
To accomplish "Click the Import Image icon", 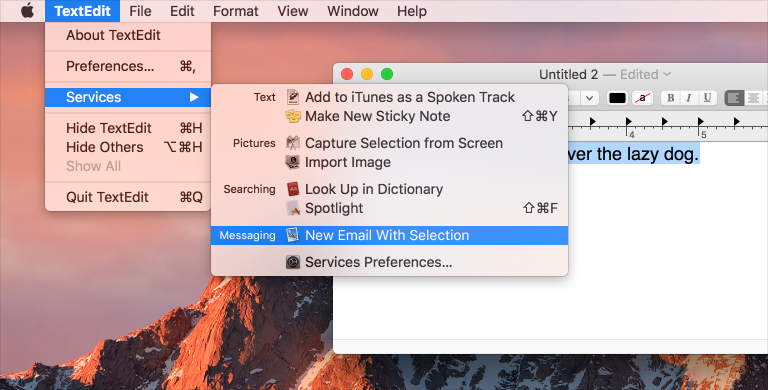I will 293,162.
